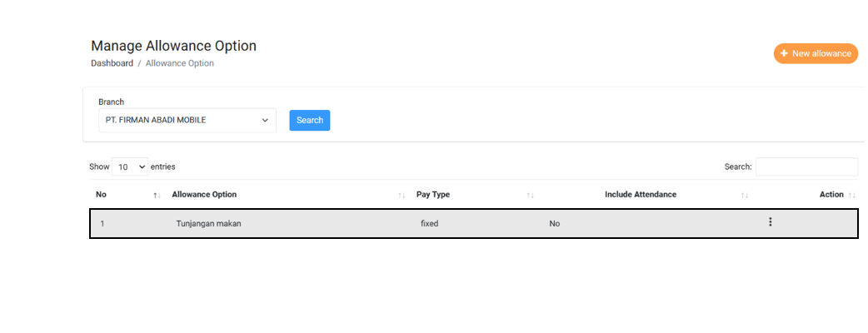The height and width of the screenshot is (333, 868).
Task: Click the New allowance button
Action: click(x=816, y=53)
